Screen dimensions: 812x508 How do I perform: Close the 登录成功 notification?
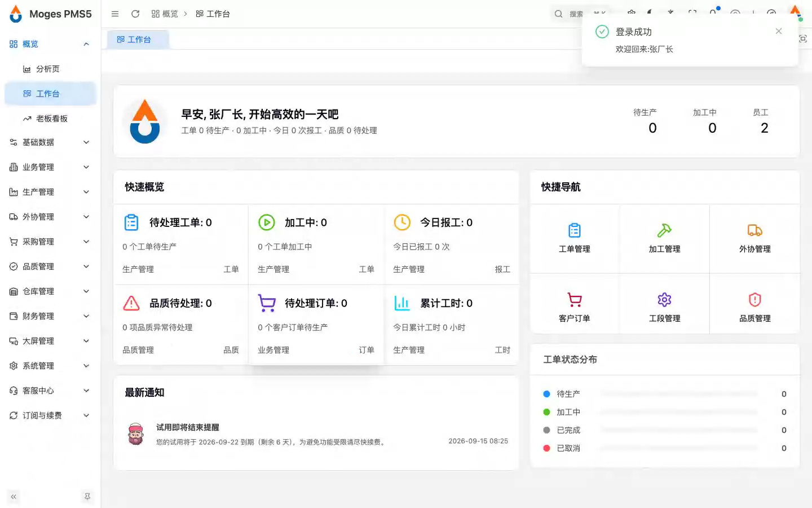pyautogui.click(x=779, y=31)
